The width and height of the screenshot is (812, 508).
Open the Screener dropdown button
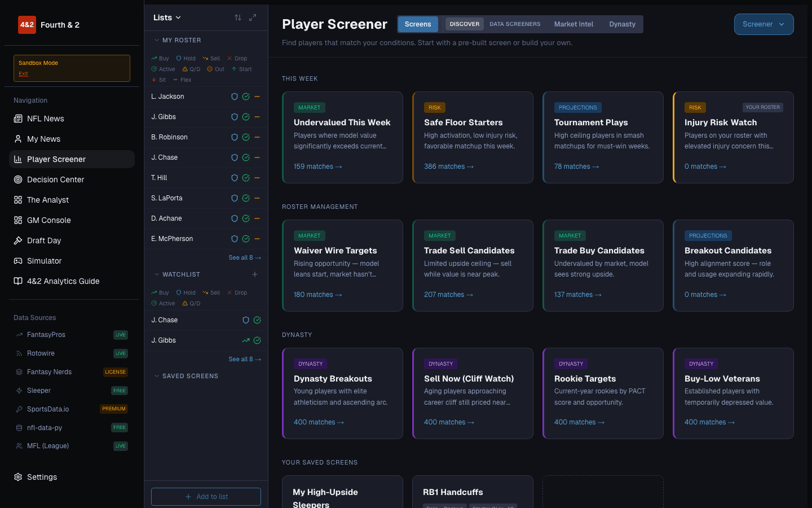764,24
